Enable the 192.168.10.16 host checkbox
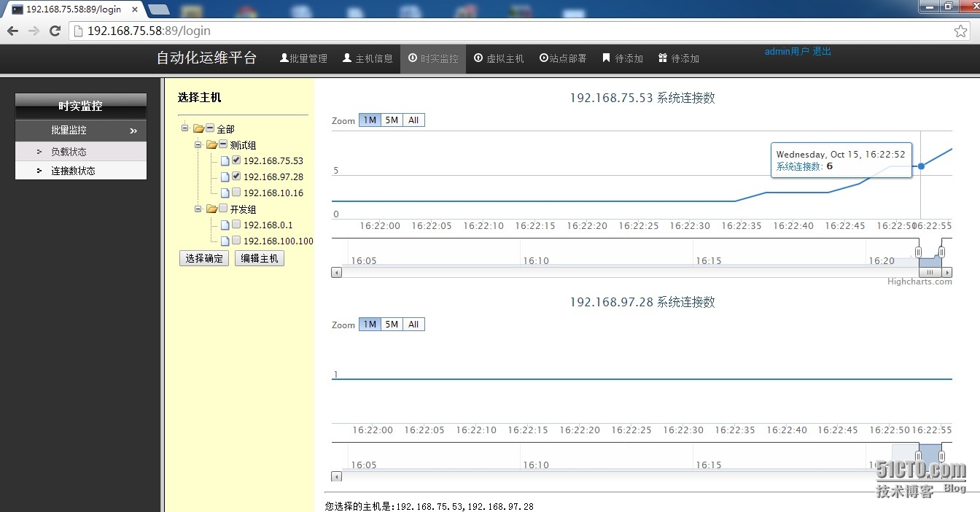 pos(236,193)
